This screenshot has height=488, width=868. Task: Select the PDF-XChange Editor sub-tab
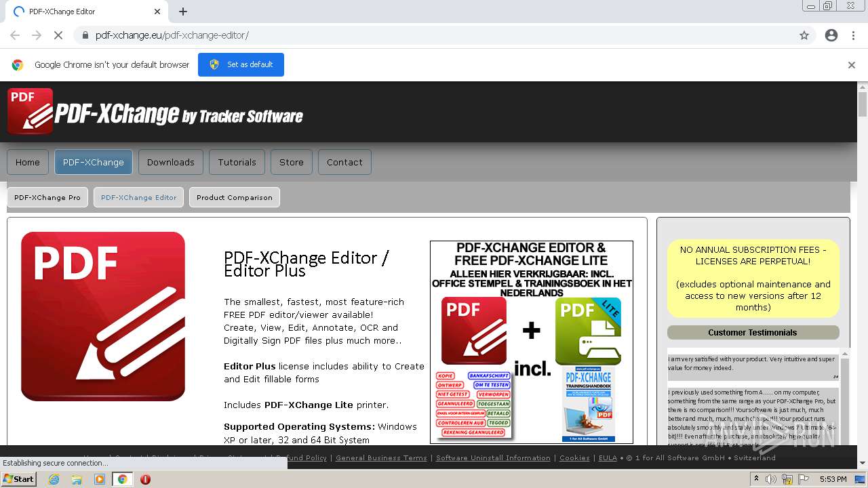tap(138, 197)
